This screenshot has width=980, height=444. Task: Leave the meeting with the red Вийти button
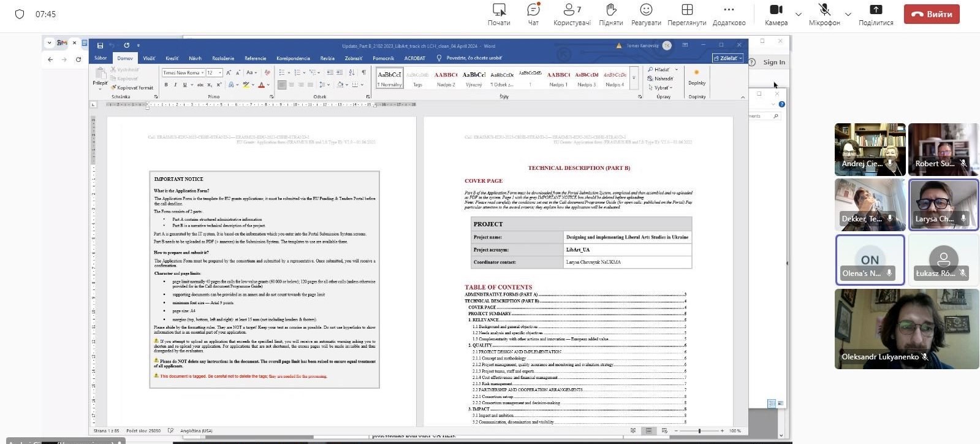click(x=931, y=14)
